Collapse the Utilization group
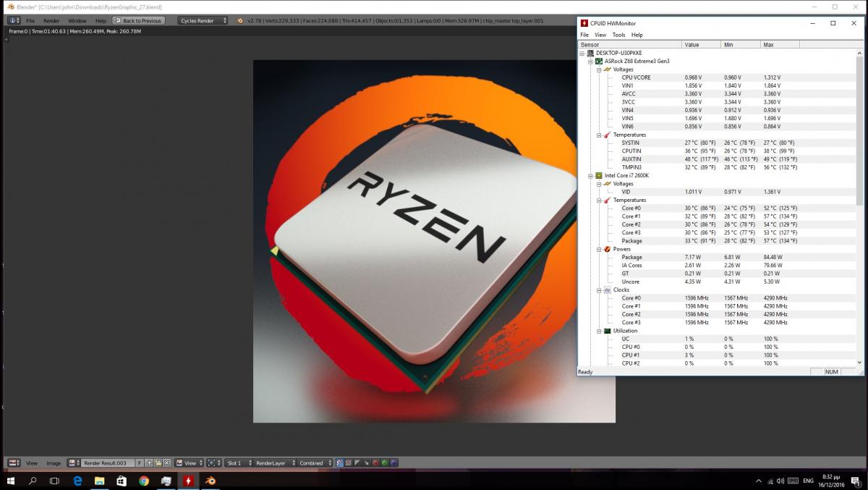 click(598, 331)
